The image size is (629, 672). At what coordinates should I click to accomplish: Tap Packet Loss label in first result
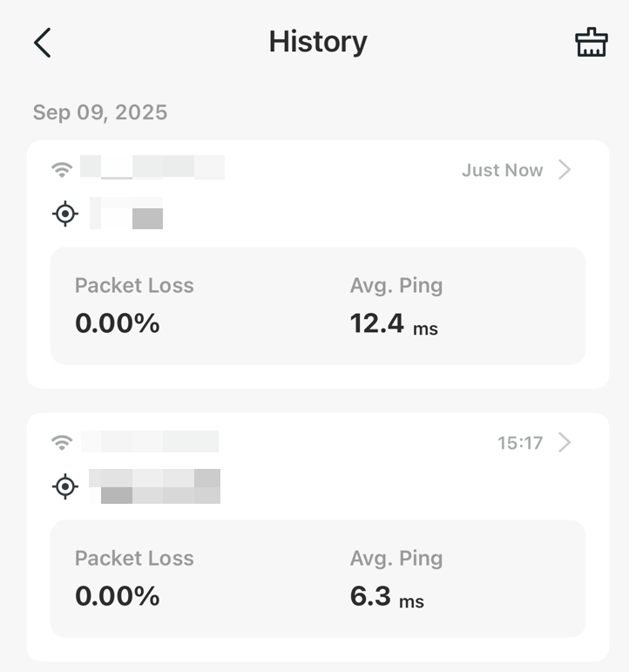point(134,286)
